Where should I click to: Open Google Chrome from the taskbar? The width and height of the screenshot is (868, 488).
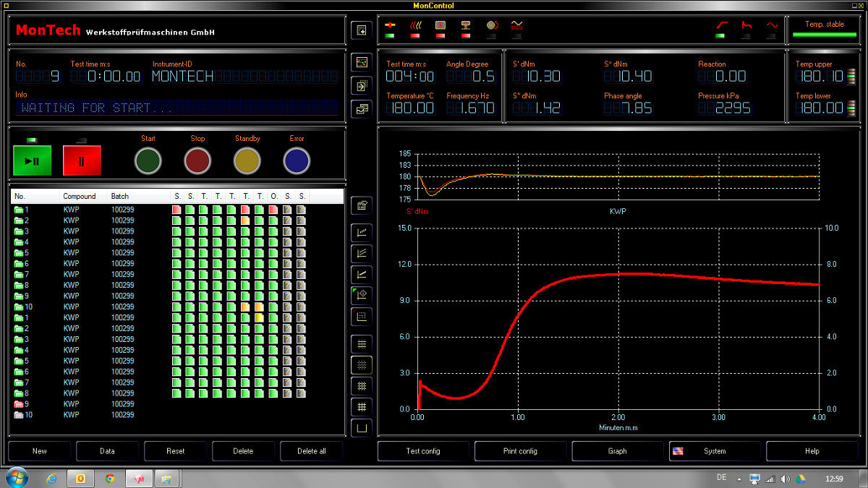click(109, 478)
